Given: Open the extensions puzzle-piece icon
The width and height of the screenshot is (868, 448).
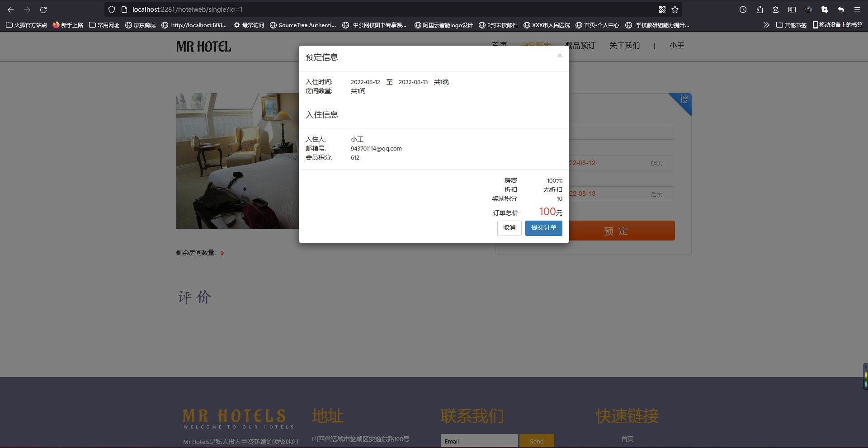Looking at the screenshot, I should point(759,9).
